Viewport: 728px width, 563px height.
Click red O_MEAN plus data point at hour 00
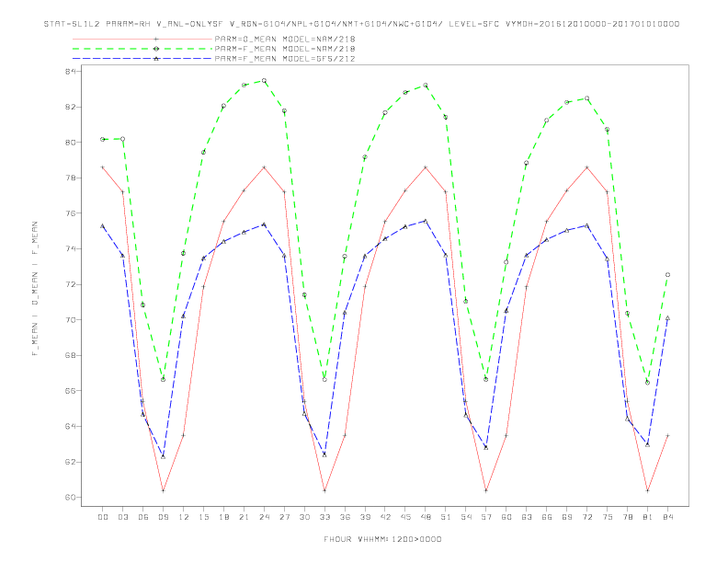(x=103, y=167)
